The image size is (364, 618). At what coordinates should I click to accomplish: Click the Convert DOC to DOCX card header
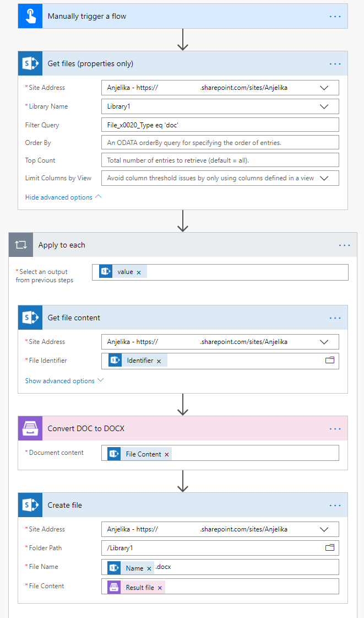pyautogui.click(x=183, y=428)
